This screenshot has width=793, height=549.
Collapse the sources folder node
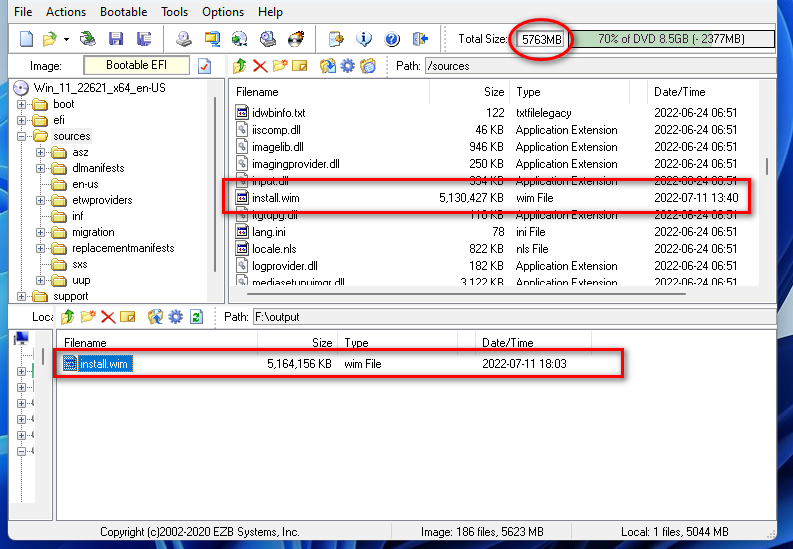click(21, 136)
